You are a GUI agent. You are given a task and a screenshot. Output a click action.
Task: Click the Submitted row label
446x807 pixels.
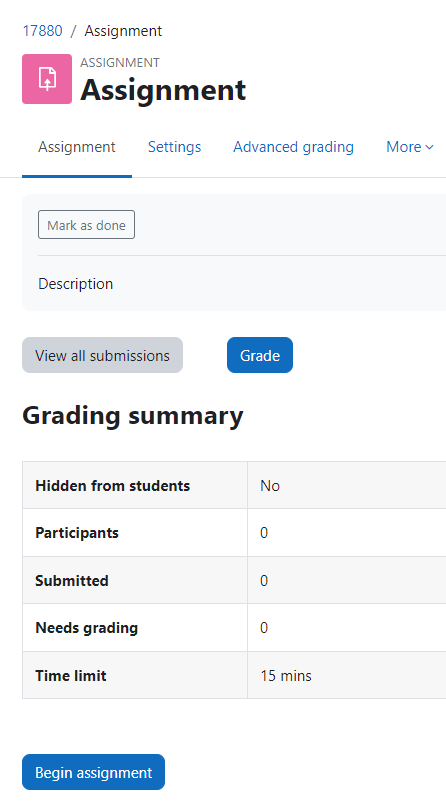(x=72, y=581)
